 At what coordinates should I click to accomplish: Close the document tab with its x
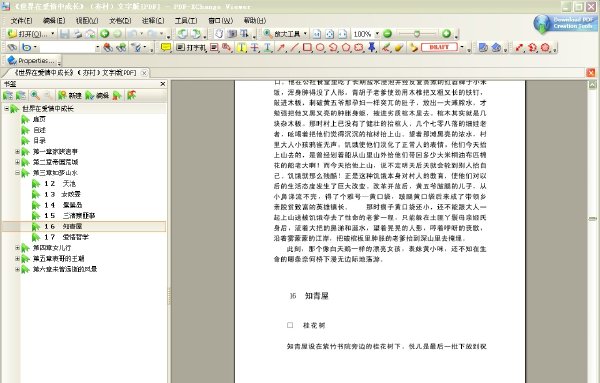(x=144, y=73)
